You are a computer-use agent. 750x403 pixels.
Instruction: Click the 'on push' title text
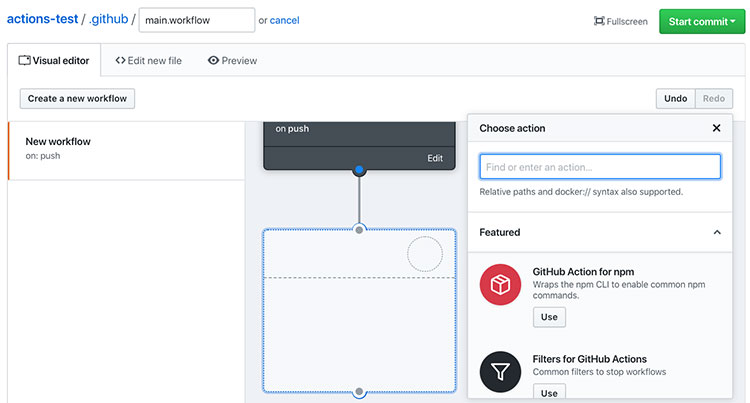292,129
